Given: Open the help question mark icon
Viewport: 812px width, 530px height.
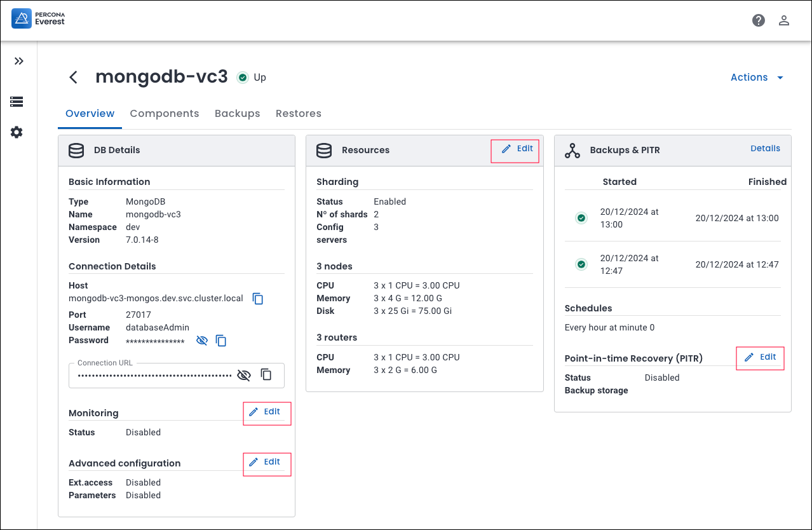Looking at the screenshot, I should pos(758,20).
